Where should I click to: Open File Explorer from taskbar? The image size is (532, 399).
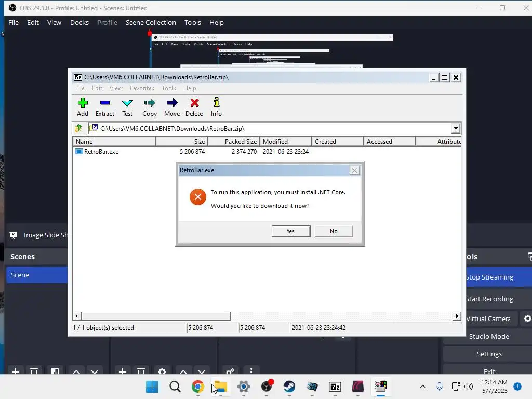[220, 387]
